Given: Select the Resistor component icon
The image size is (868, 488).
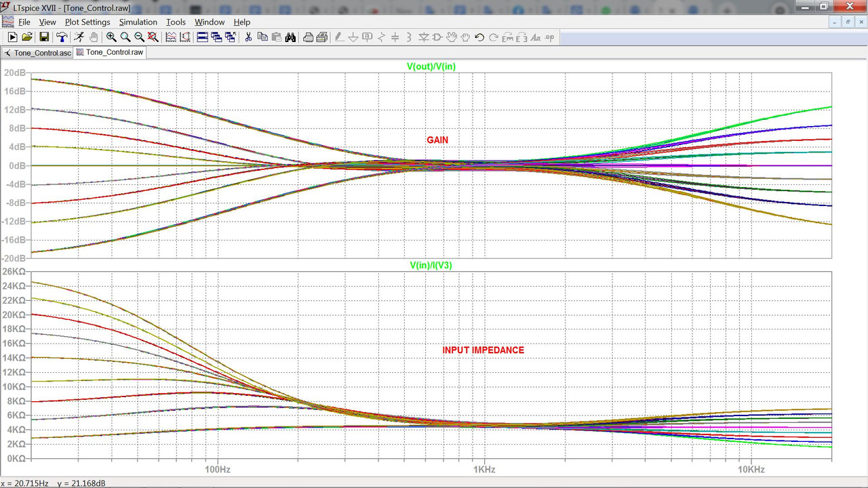Looking at the screenshot, I should pyautogui.click(x=381, y=37).
